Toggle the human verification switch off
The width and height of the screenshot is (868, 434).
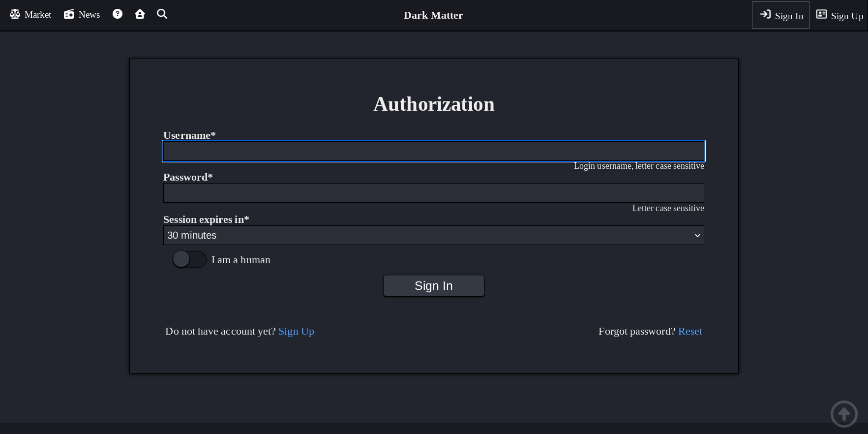[189, 259]
